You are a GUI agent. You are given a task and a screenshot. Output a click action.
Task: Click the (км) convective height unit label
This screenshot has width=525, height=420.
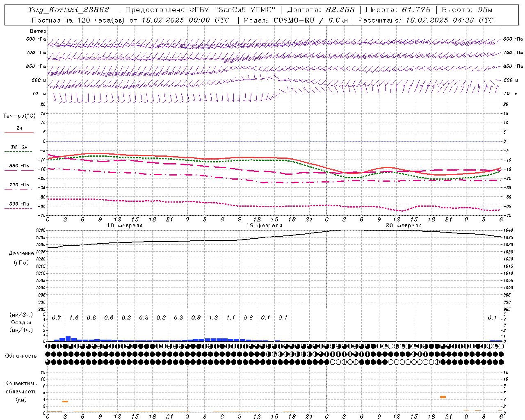click(x=21, y=399)
